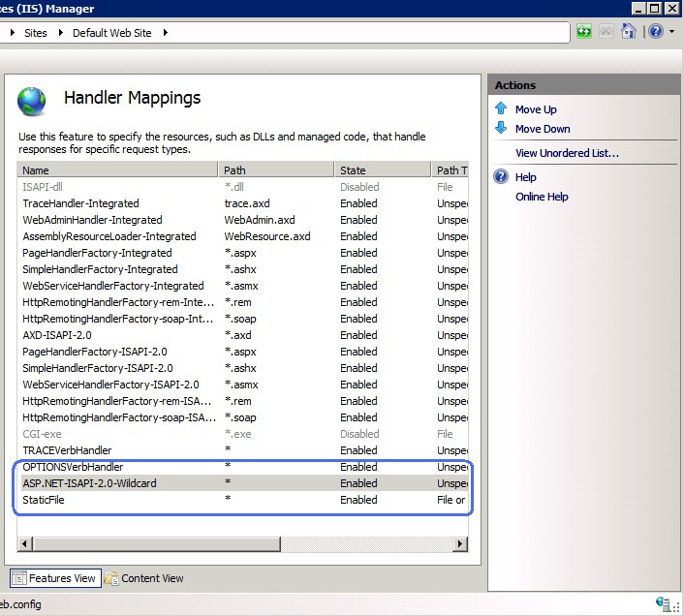Click the Help icon in Actions pane
Screen dimensions: 684x616
[501, 176]
